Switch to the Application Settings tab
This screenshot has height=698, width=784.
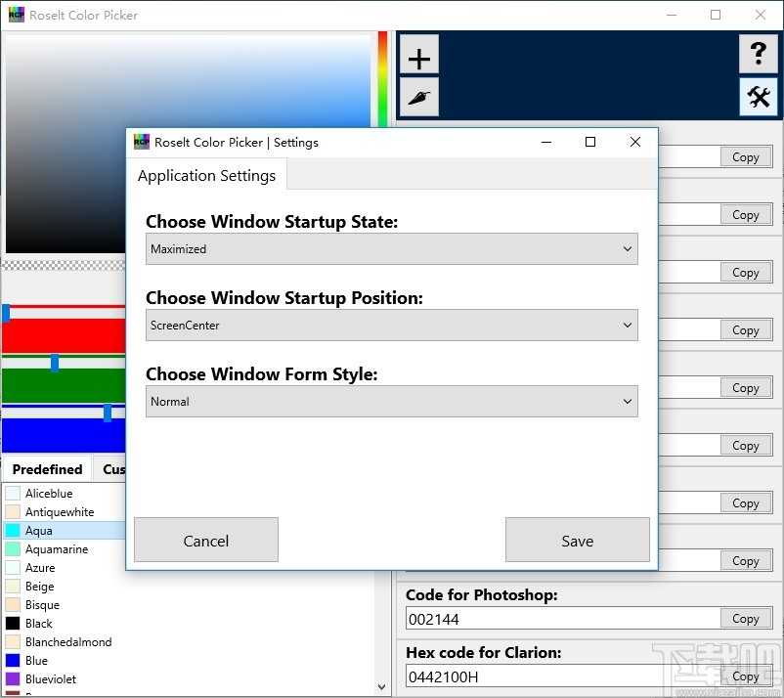coord(206,176)
